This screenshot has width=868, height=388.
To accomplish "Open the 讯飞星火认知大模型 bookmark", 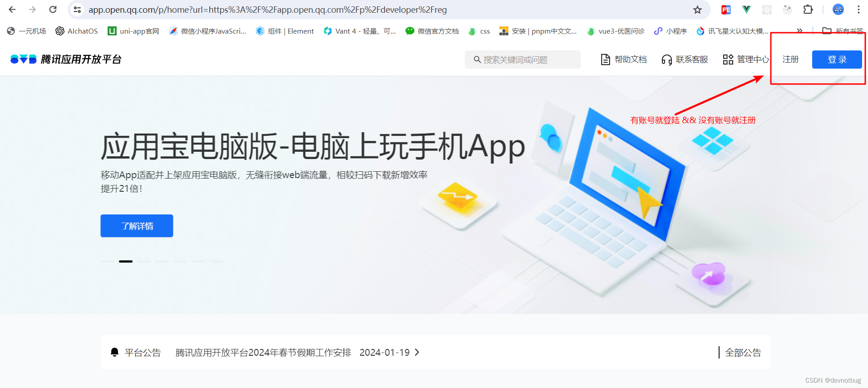I will [732, 31].
